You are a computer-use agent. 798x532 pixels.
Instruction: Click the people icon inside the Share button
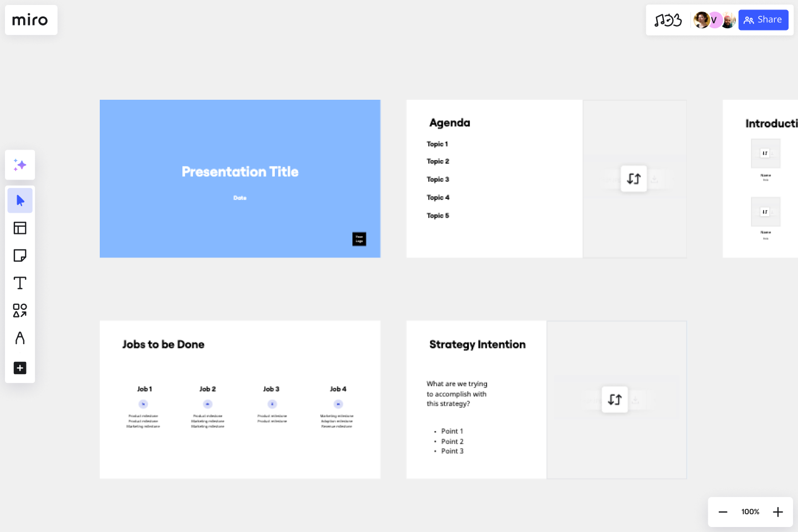[748, 19]
